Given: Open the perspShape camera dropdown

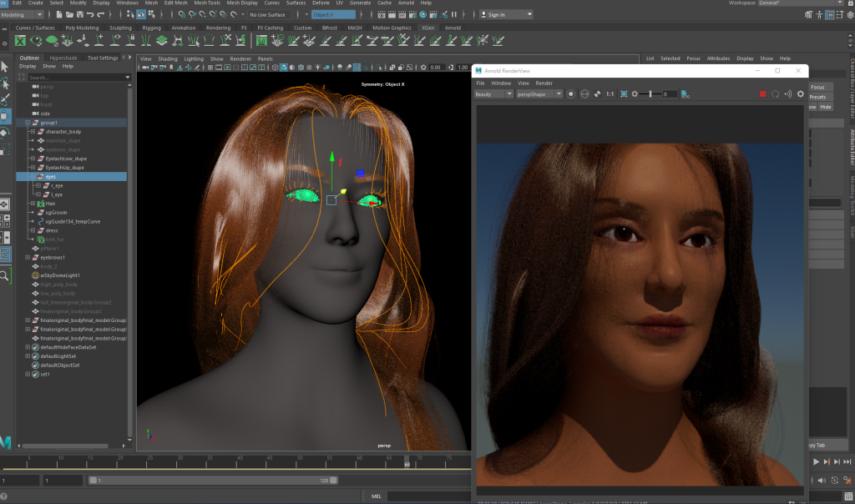Looking at the screenshot, I should pyautogui.click(x=539, y=94).
